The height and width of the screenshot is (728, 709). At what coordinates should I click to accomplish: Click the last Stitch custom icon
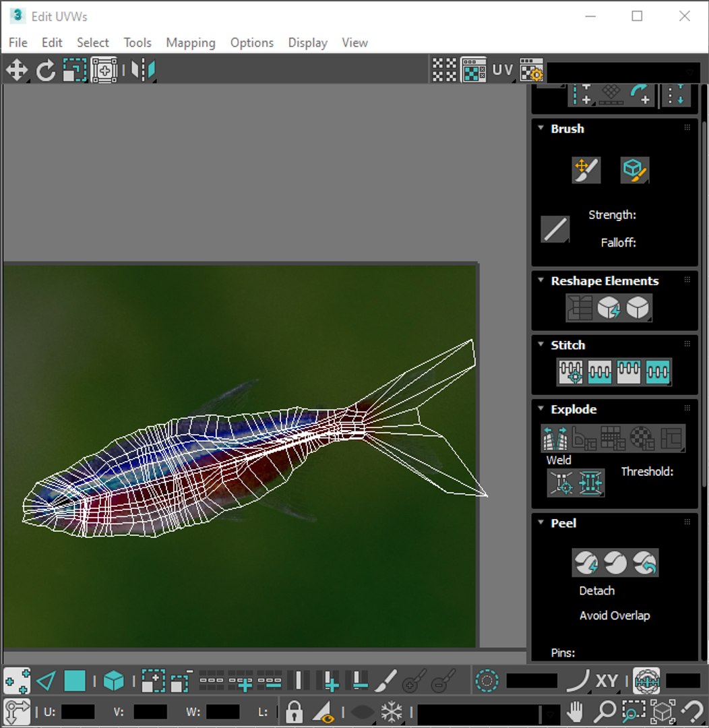pos(658,372)
